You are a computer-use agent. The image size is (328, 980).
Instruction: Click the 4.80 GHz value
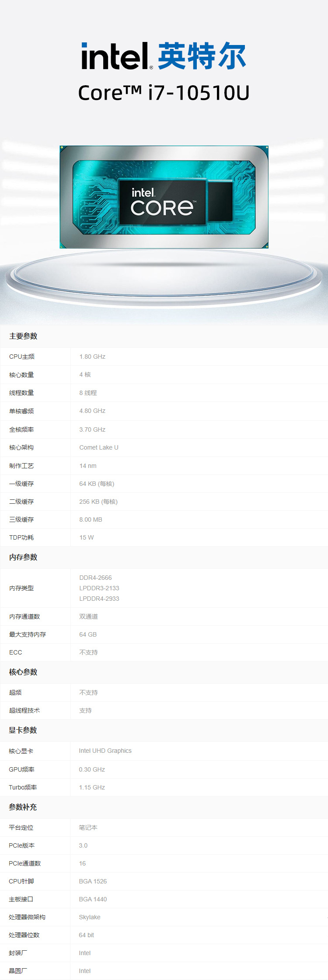pyautogui.click(x=92, y=411)
